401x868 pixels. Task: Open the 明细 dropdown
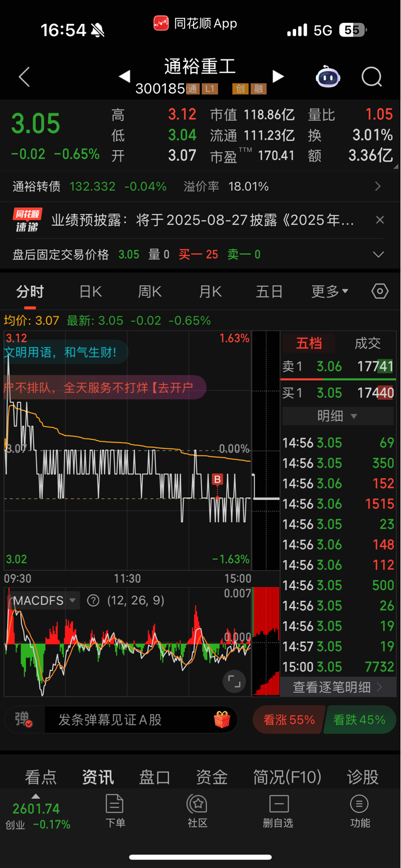pyautogui.click(x=338, y=416)
